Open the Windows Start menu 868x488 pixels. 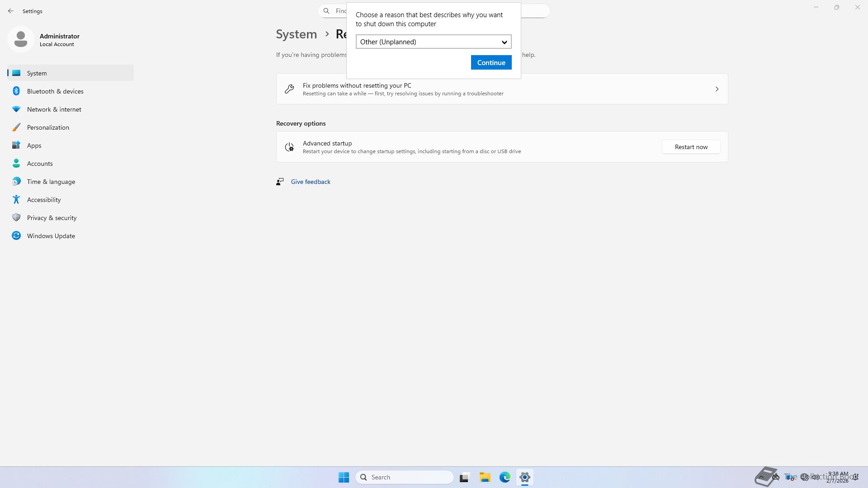(x=344, y=477)
